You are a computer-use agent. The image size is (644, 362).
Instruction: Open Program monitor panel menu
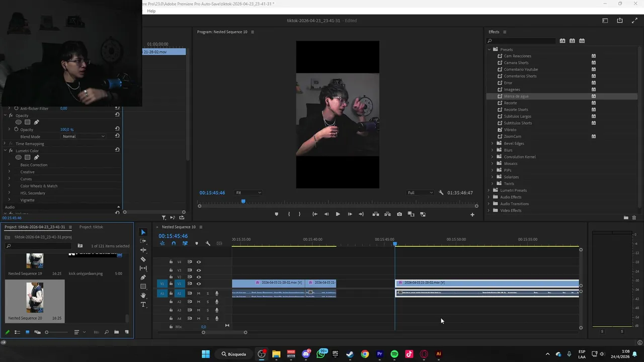(x=253, y=32)
